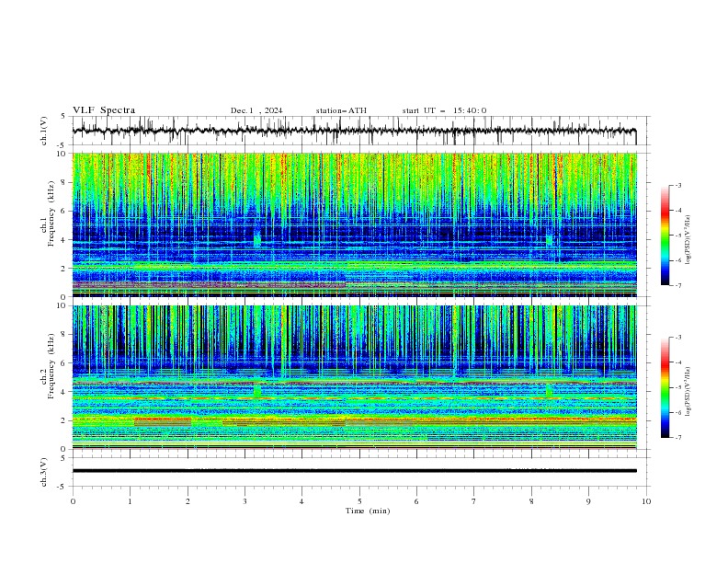Click the "ch.3(V)" axis label
Image resolution: width=728 pixels, height=563 pixels.
[44, 472]
